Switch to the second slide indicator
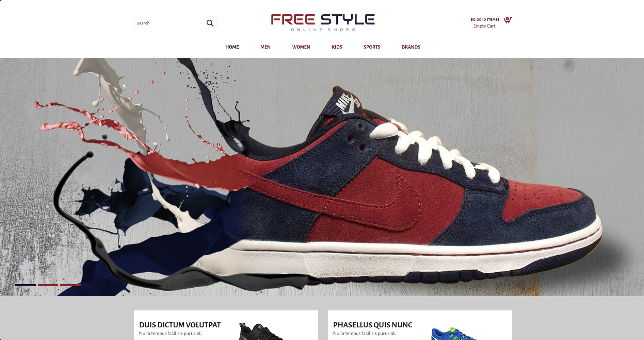The width and height of the screenshot is (644, 340). (48, 285)
